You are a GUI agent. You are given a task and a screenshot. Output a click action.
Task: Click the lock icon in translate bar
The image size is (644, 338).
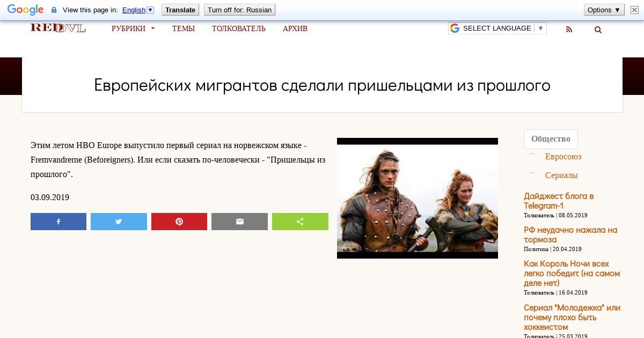54,10
